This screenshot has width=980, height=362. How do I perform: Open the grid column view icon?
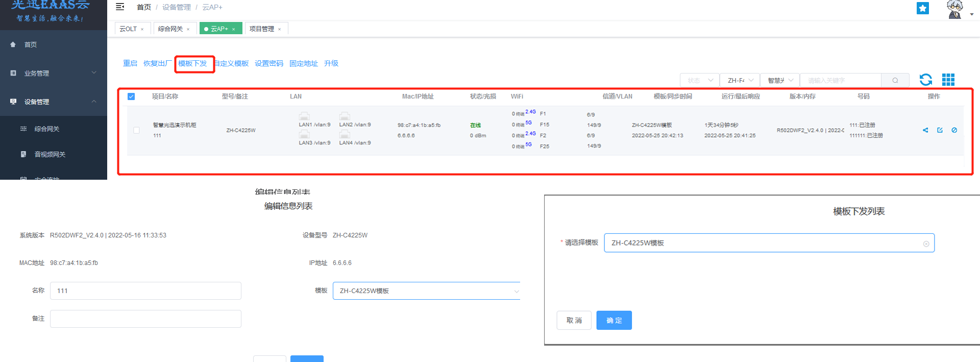(x=948, y=80)
